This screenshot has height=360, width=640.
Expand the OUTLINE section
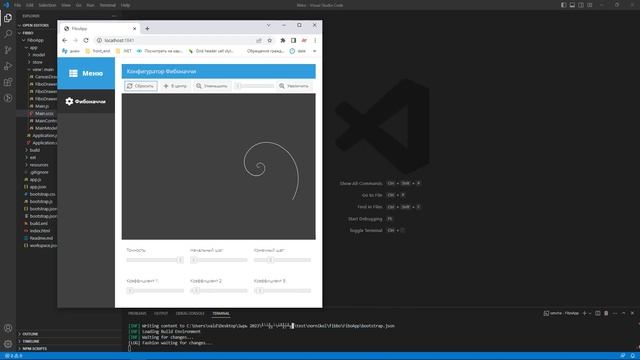pos(29,334)
